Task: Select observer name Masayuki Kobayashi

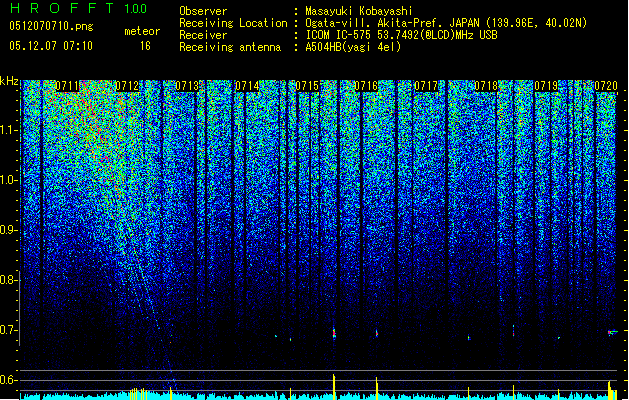Action: pos(359,11)
